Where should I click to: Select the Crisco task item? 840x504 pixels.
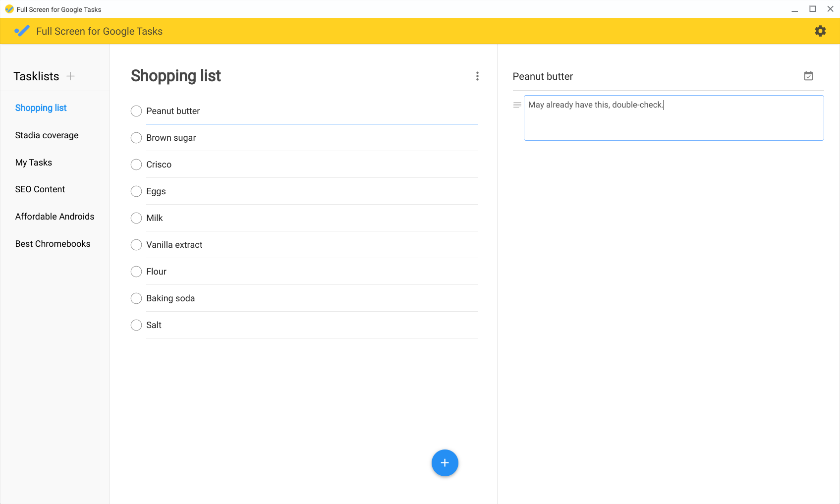[159, 165]
